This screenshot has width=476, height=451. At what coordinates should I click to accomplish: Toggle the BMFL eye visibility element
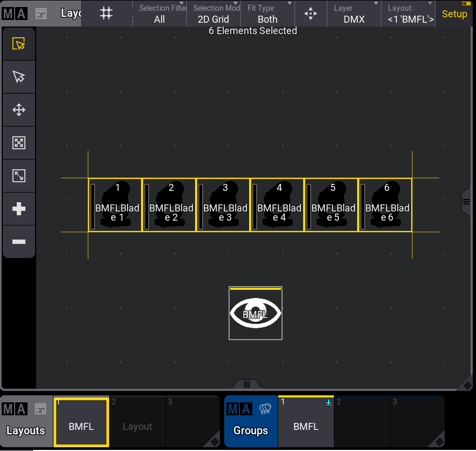point(255,314)
